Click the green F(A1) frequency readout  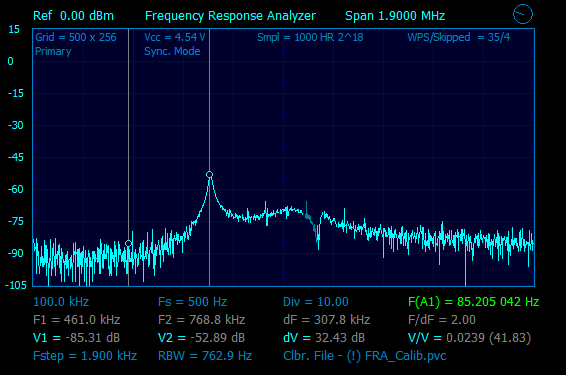[473, 302]
